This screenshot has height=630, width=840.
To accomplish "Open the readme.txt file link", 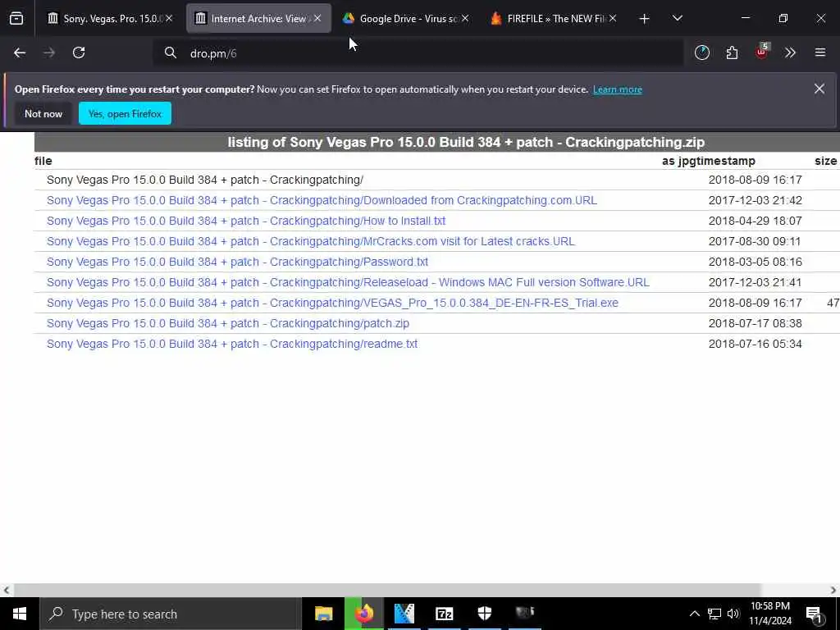I will pyautogui.click(x=232, y=344).
